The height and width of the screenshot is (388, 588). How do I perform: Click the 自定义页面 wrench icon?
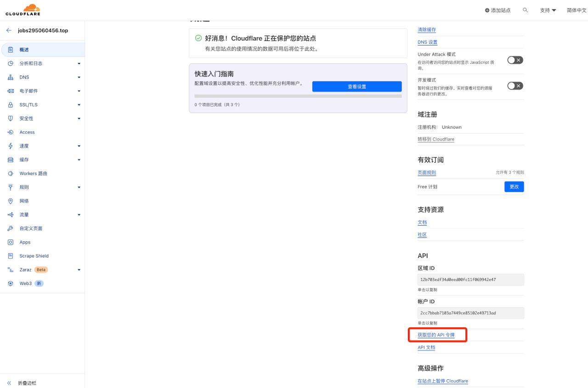click(x=11, y=228)
